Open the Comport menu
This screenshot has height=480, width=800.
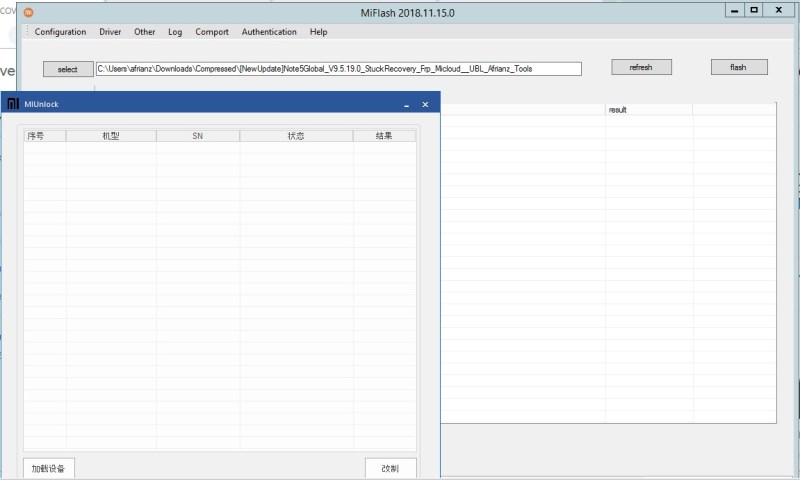[212, 32]
